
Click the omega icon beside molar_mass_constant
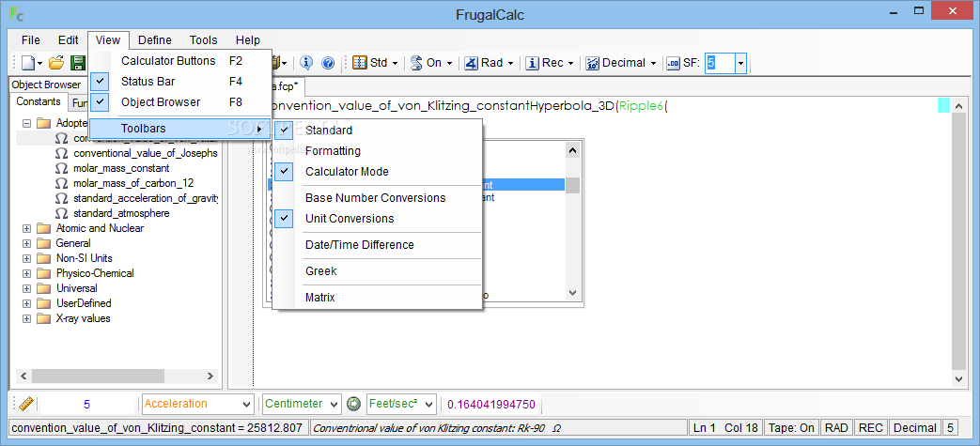[x=61, y=168]
